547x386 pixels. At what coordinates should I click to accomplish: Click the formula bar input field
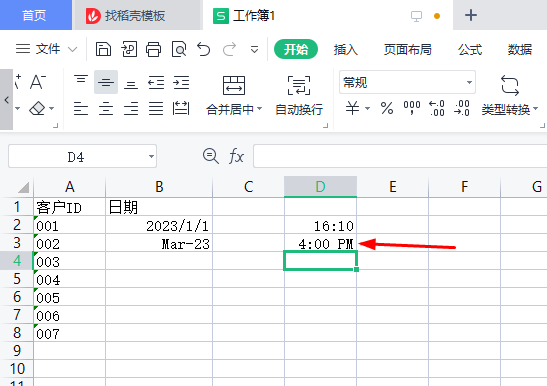(400, 156)
